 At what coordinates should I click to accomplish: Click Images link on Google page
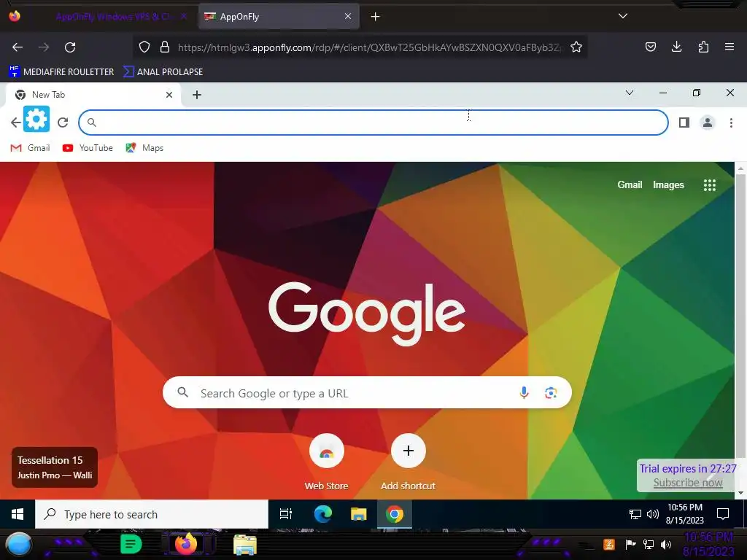(668, 184)
